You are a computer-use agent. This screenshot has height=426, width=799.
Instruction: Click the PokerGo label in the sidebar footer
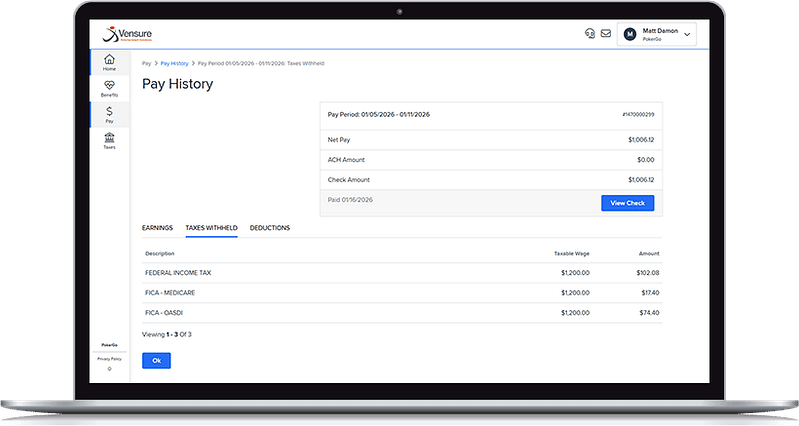[x=110, y=345]
